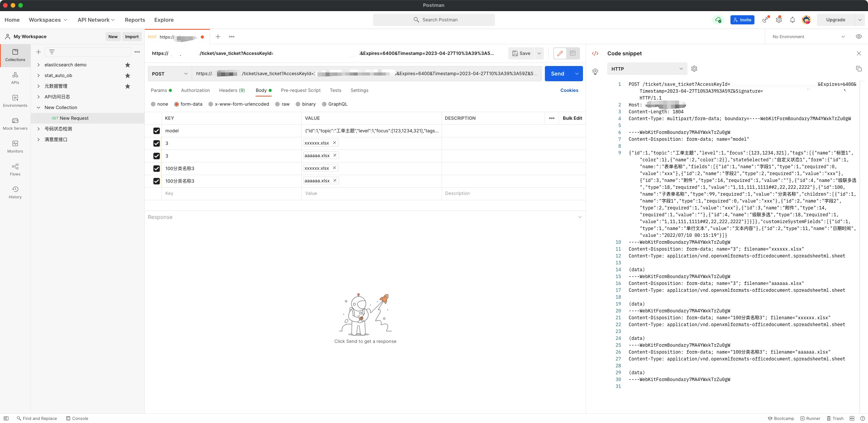Image resolution: width=868 pixels, height=423 pixels.
Task: Click the capture requests satellite icon
Action: (x=765, y=20)
